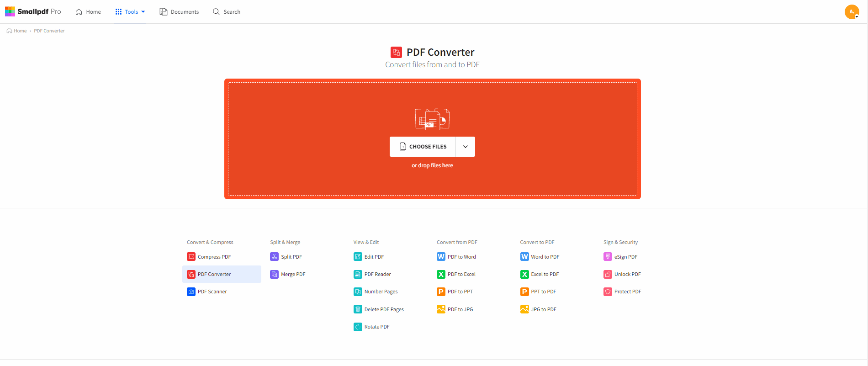Click the Documents page icon
The width and height of the screenshot is (868, 366).
[x=163, y=12]
